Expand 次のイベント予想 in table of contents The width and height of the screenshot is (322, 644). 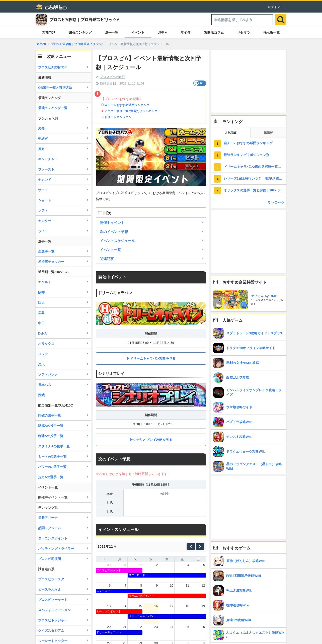click(151, 232)
